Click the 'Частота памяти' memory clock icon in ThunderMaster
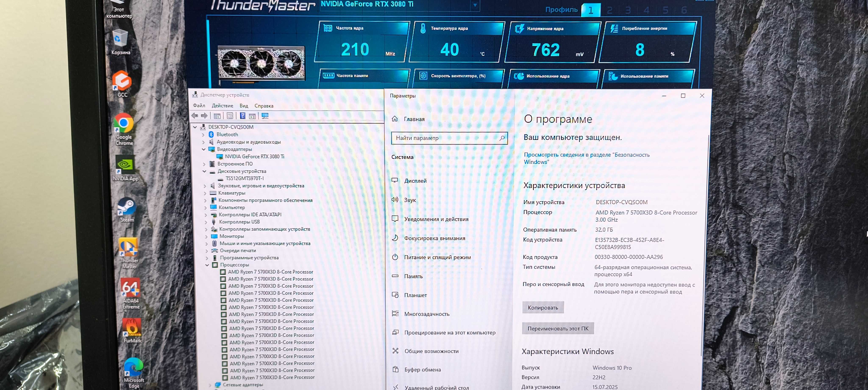The height and width of the screenshot is (390, 868). point(328,75)
